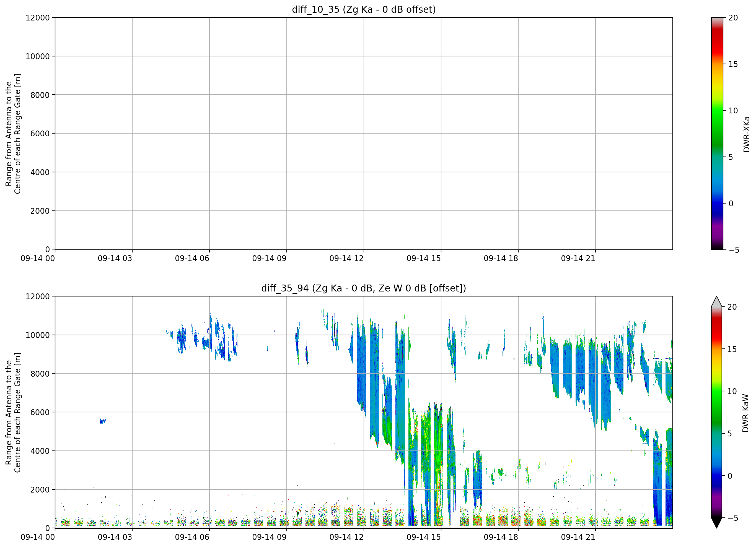
Task: Click the black lower extend arrow on DWR-KaW colorbar
Action: tap(716, 523)
